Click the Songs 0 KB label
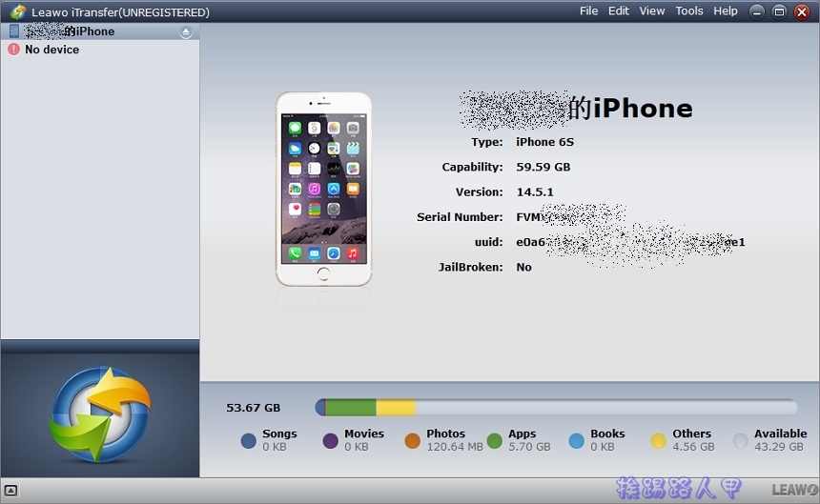Viewport: 820px width, 504px height. 279,440
